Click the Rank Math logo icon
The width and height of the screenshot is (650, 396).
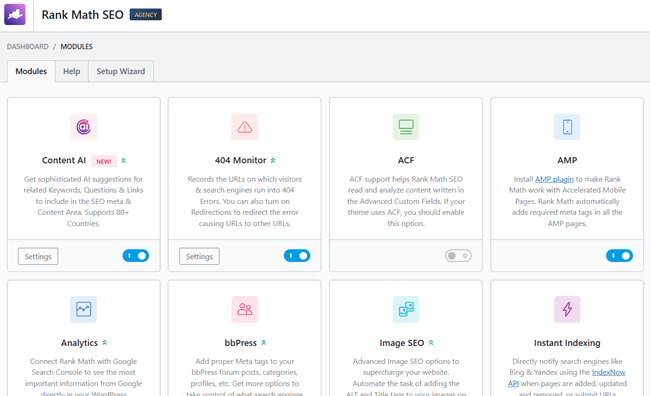pos(15,15)
